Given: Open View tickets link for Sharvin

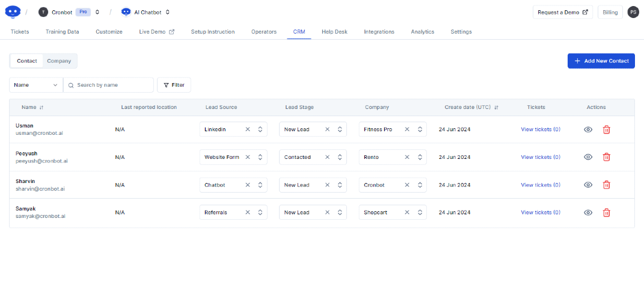Looking at the screenshot, I should tap(541, 185).
